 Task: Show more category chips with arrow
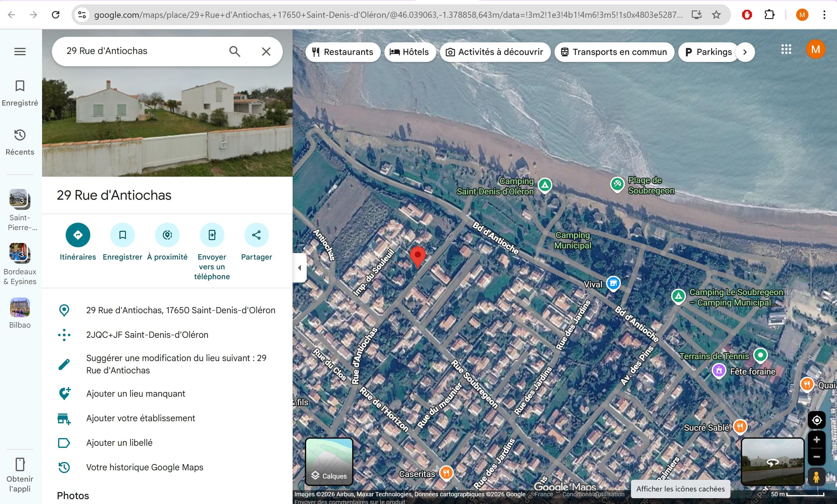tap(745, 52)
